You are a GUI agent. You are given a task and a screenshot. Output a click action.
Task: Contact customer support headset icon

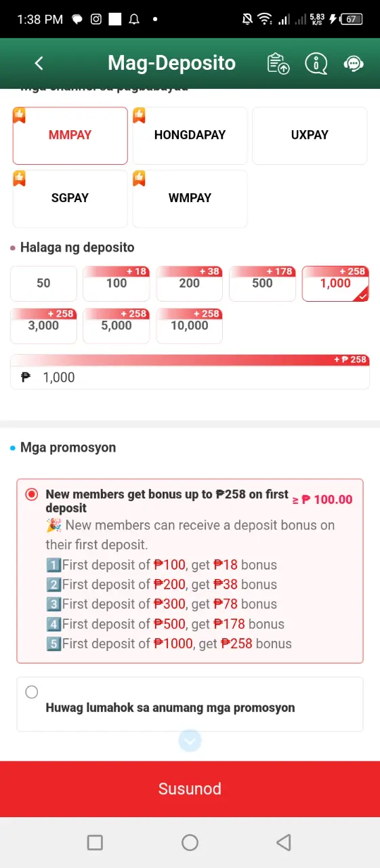[354, 63]
